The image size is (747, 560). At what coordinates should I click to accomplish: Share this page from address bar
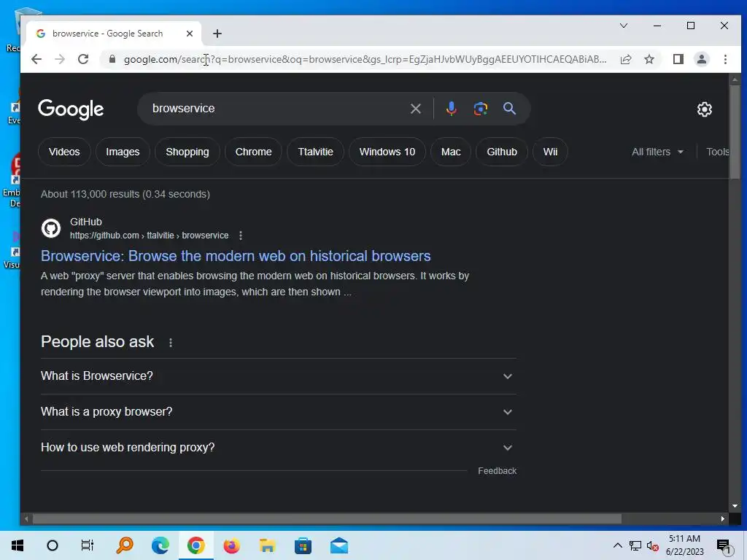(x=625, y=59)
